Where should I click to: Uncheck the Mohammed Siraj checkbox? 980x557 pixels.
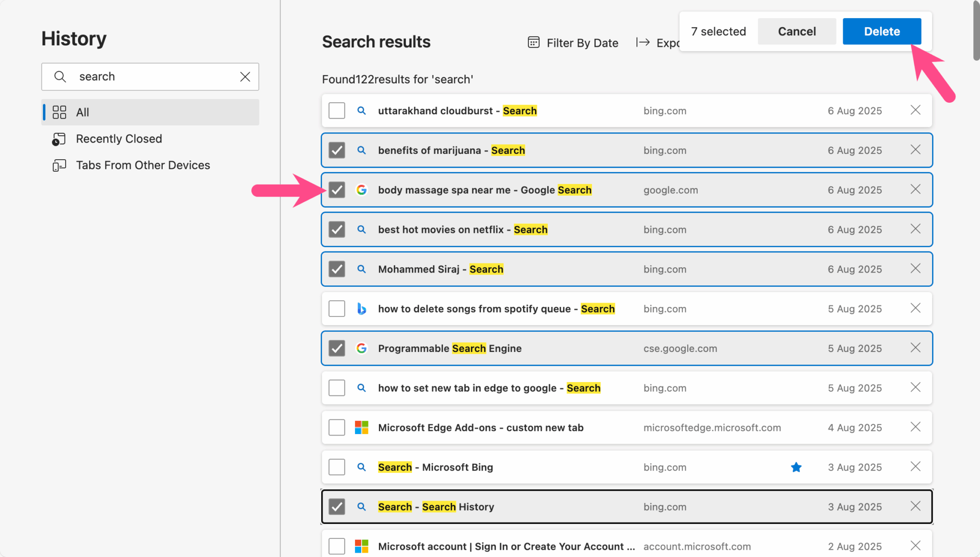click(x=336, y=269)
